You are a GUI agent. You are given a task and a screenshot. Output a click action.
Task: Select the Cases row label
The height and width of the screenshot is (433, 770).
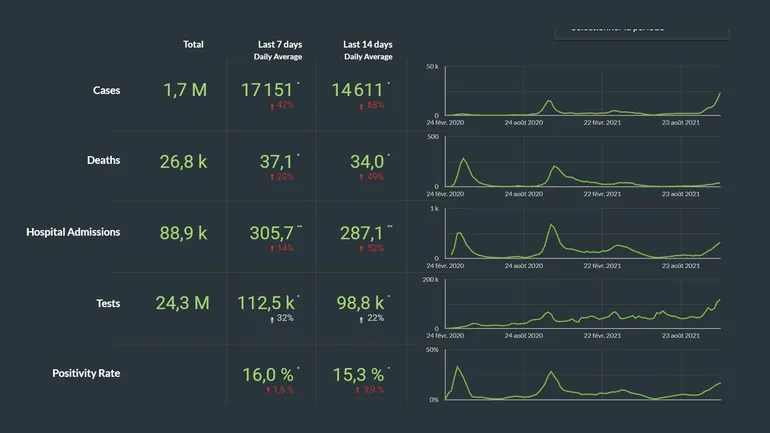pyautogui.click(x=106, y=90)
